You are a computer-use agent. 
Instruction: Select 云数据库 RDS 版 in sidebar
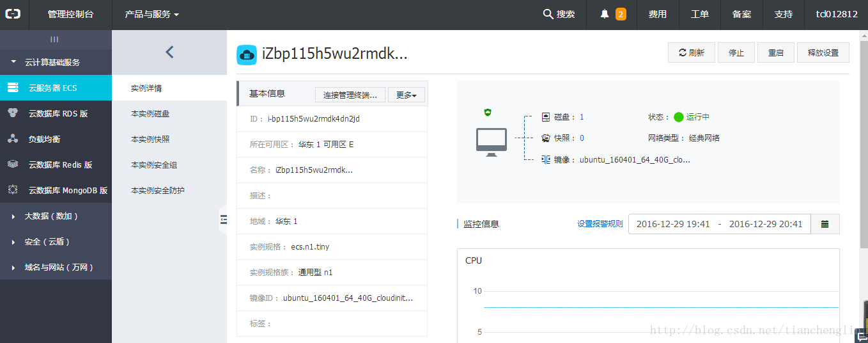[56, 113]
